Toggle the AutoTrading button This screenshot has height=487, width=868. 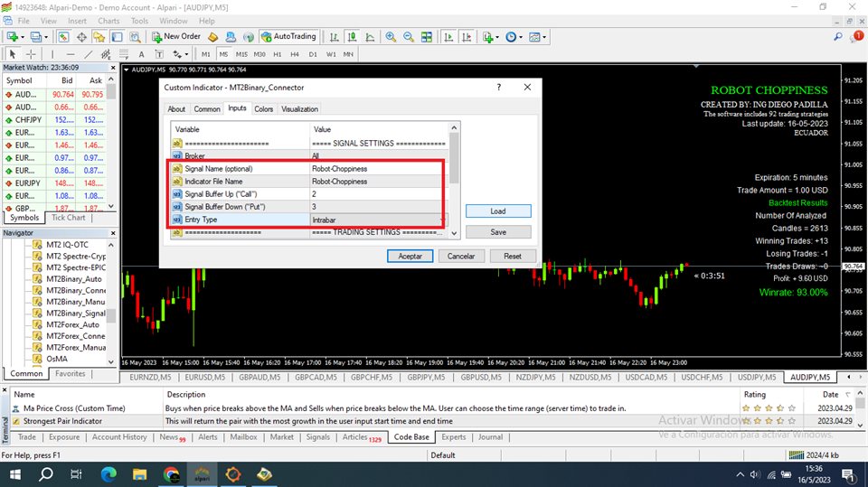[x=288, y=36]
